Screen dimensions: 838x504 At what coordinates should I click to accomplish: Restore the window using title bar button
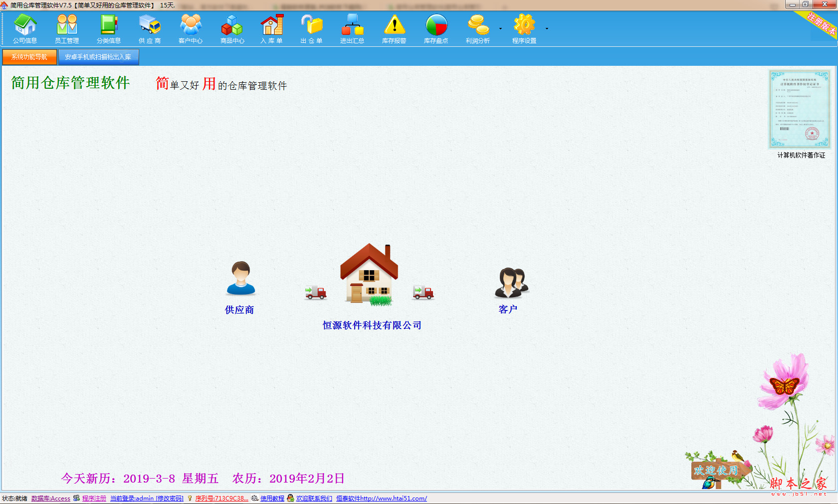click(805, 4)
